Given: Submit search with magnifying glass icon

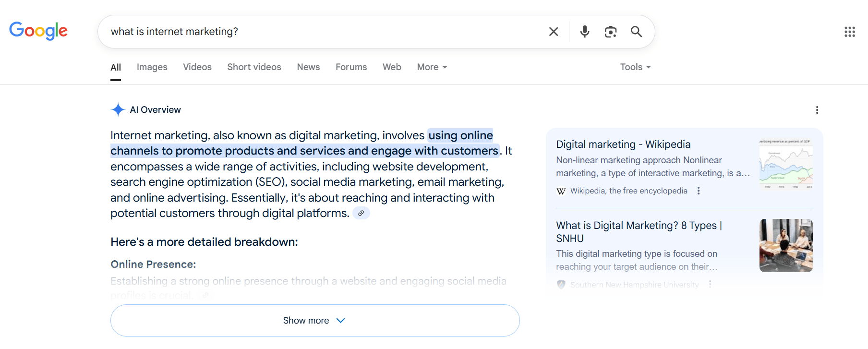Looking at the screenshot, I should coord(637,32).
